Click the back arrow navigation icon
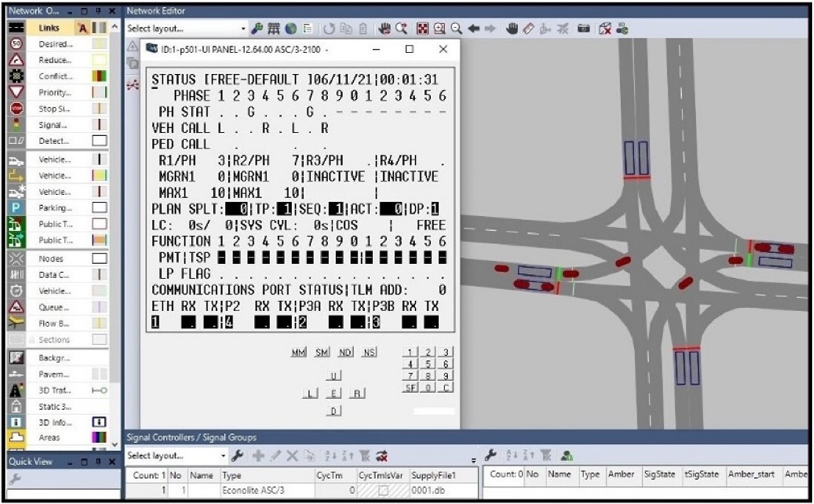Viewport: 814px width, 504px height. point(474,29)
